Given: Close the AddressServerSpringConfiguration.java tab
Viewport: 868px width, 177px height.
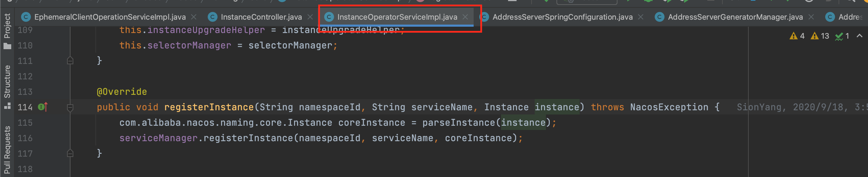Looking at the screenshot, I should coord(641,17).
